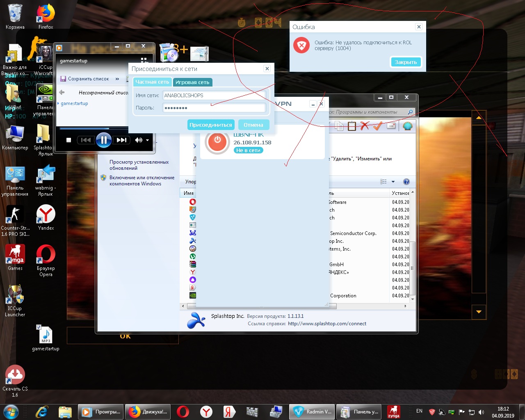Select the Игровая сеть tab
525x420 pixels.
192,82
